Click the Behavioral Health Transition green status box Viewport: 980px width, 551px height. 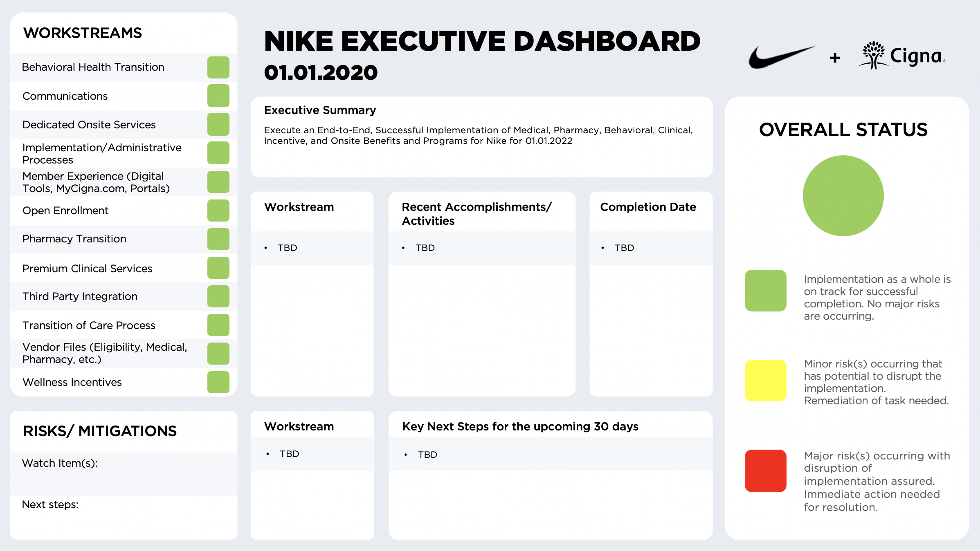tap(218, 67)
